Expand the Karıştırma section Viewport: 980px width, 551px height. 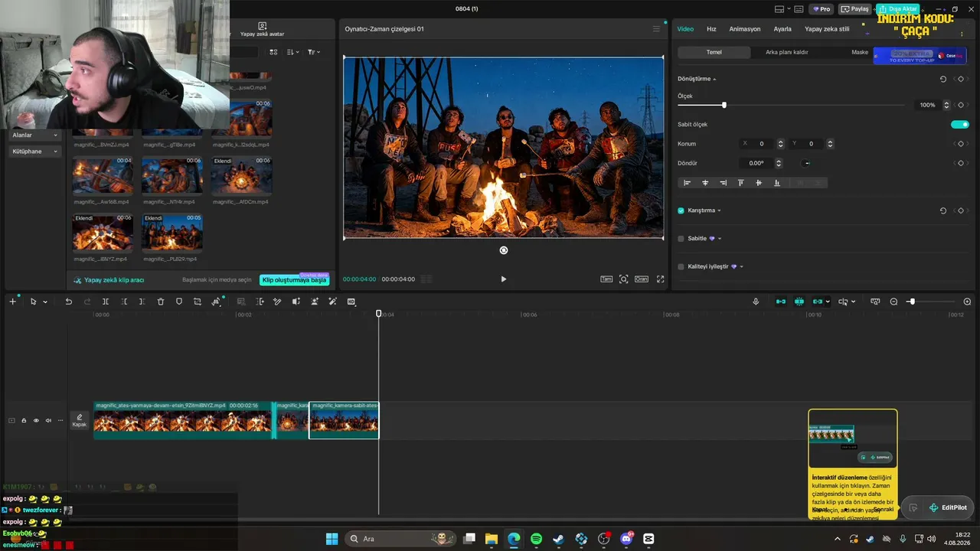click(719, 210)
